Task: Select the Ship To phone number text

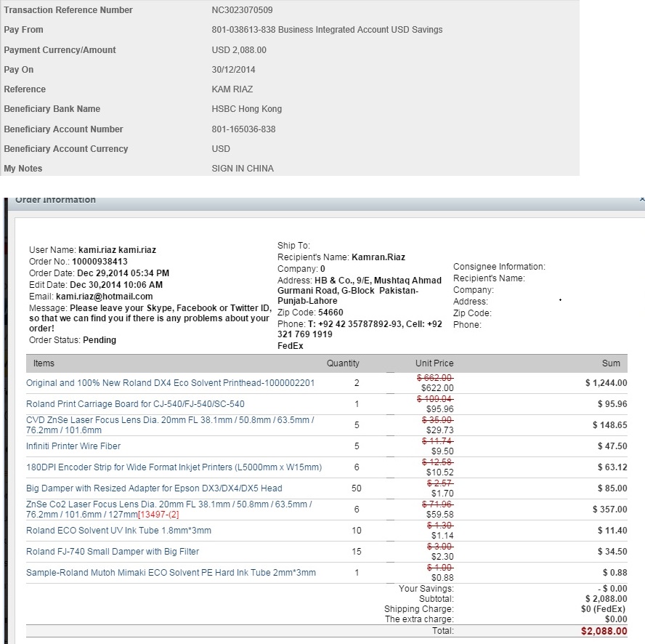Action: point(360,329)
